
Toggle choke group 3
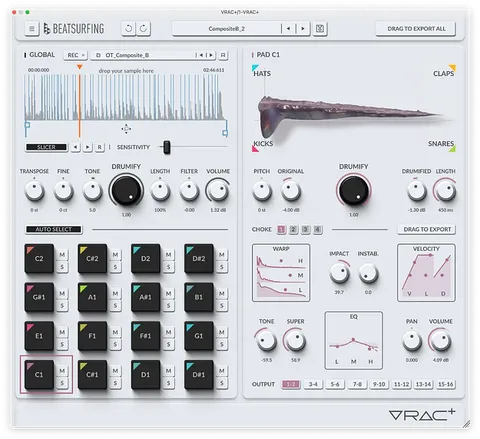(x=305, y=229)
